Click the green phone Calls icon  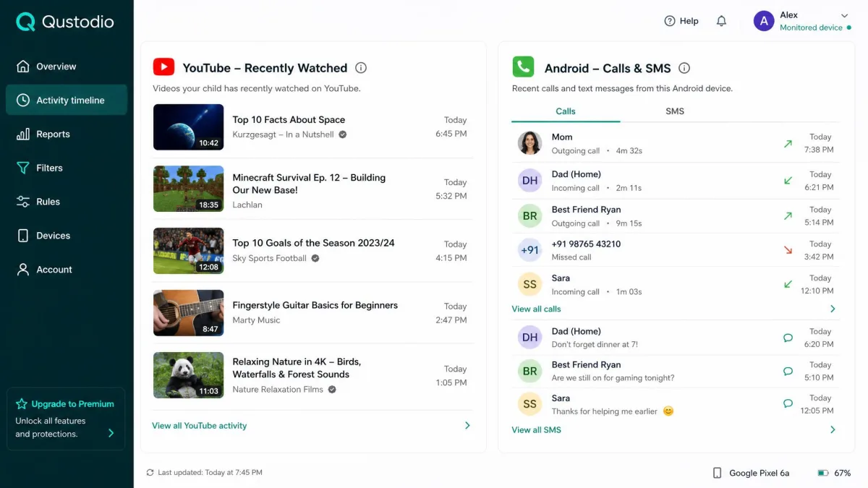click(x=523, y=67)
